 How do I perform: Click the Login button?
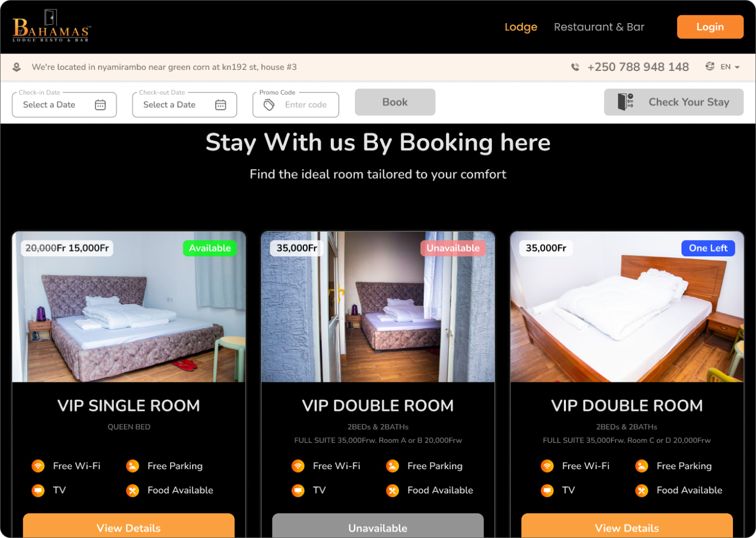[x=710, y=27]
